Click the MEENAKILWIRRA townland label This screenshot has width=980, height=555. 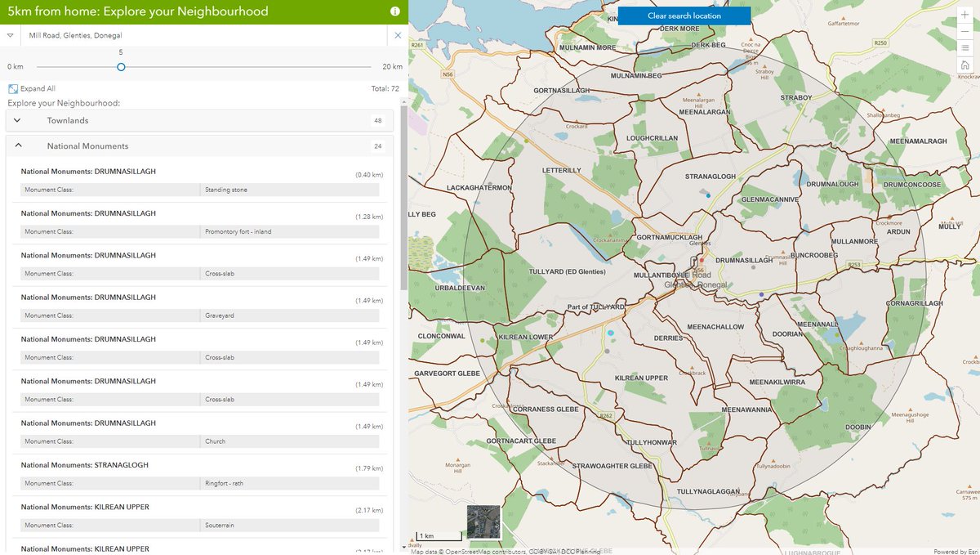point(777,382)
